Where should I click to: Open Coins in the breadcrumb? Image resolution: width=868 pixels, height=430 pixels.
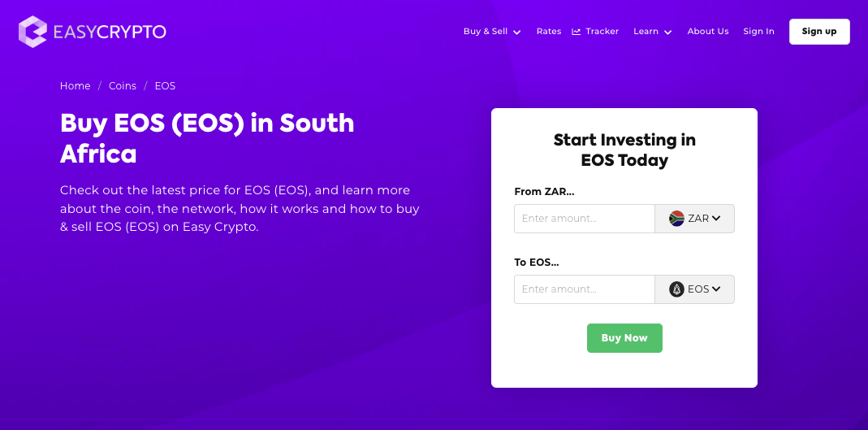click(x=123, y=86)
